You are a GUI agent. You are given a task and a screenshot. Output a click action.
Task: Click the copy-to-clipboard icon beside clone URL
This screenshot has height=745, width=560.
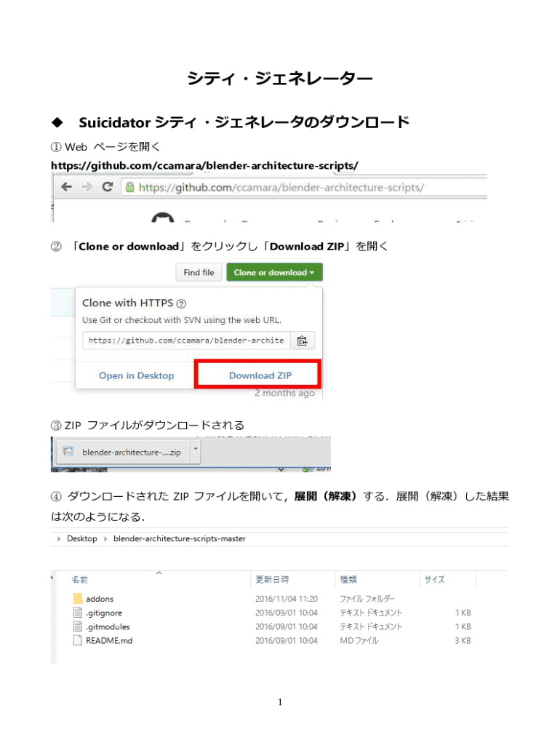(x=302, y=340)
